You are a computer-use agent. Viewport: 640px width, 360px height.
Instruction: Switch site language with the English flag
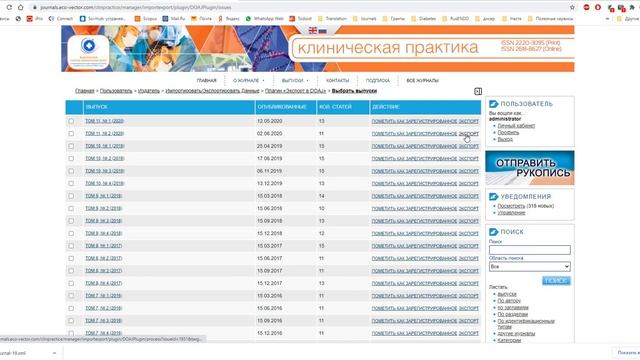pos(313,31)
